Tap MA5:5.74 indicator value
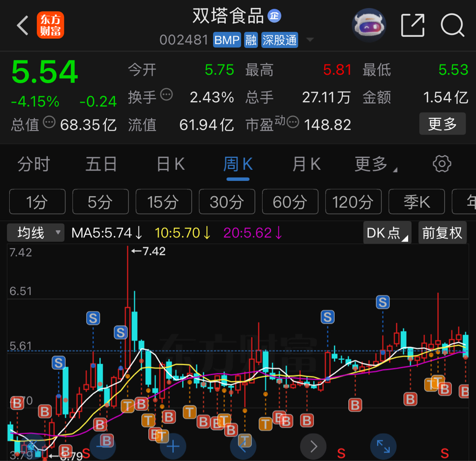476x461 pixels. click(107, 233)
